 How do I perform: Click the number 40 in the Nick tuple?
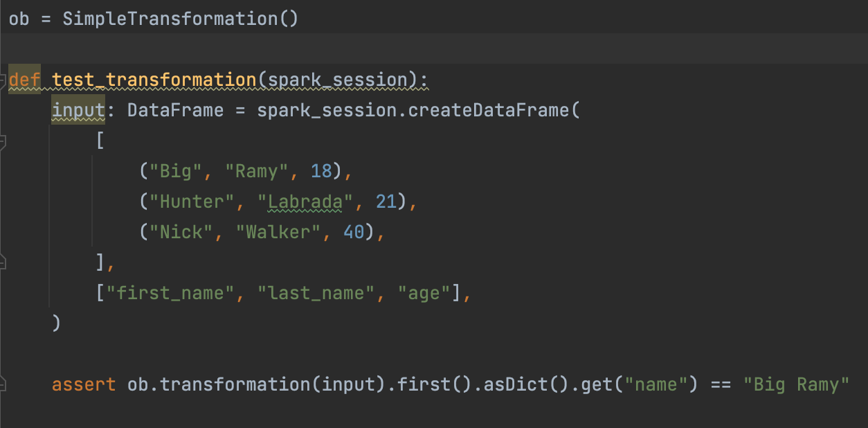[x=354, y=232]
